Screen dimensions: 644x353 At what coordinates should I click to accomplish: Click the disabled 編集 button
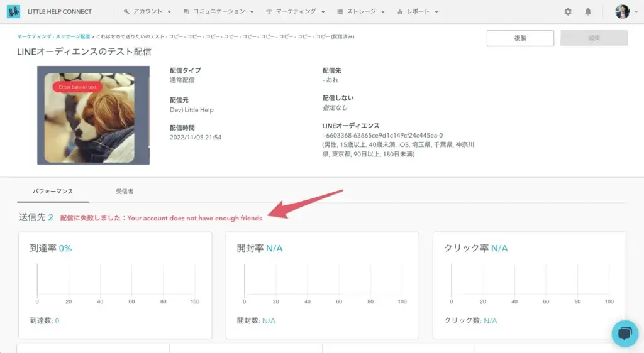tap(594, 38)
